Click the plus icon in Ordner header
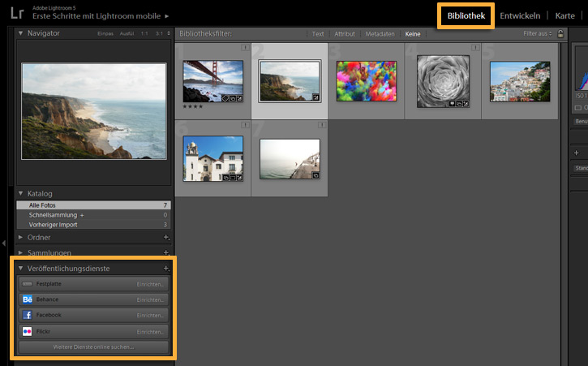This screenshot has width=588, height=366. click(166, 237)
